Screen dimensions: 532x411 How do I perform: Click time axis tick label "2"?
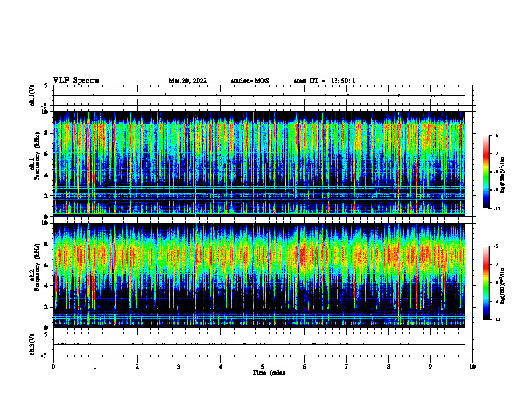(x=137, y=367)
